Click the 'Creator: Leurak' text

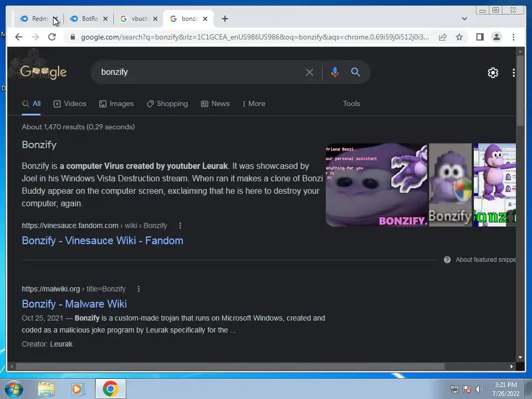[47, 344]
